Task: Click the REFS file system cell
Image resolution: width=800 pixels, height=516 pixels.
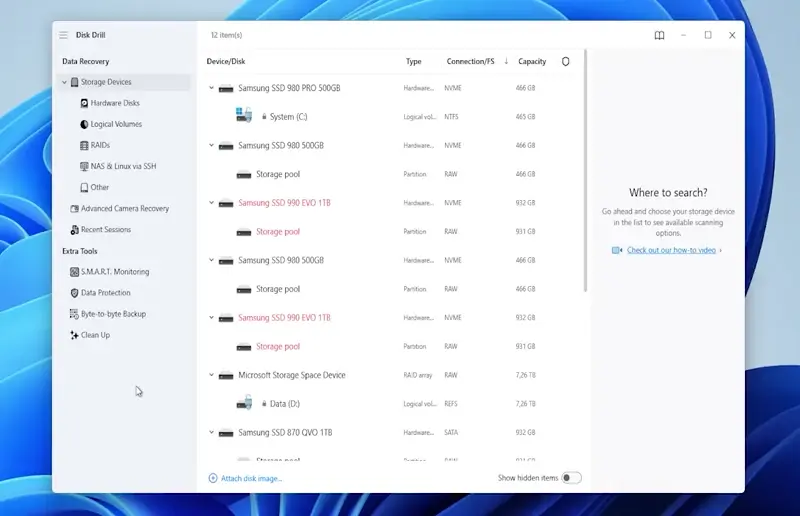Action: tap(451, 404)
